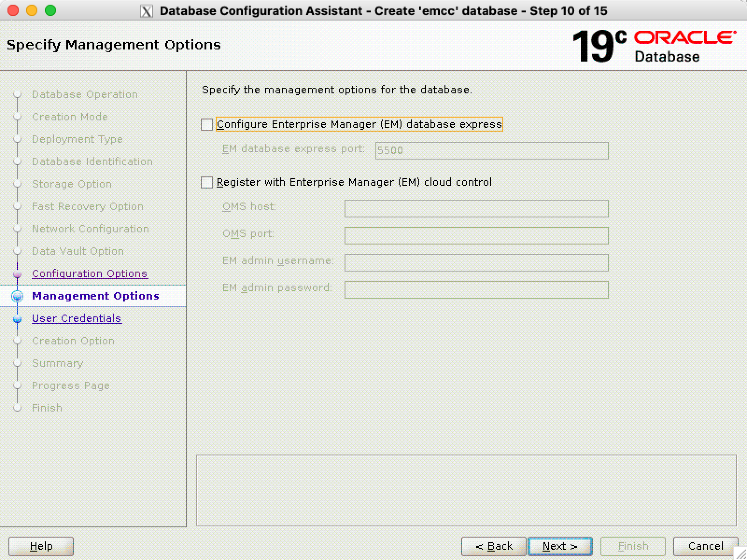Click the Management Options step bullet icon
Viewport: 747px width, 560px height.
point(17,296)
